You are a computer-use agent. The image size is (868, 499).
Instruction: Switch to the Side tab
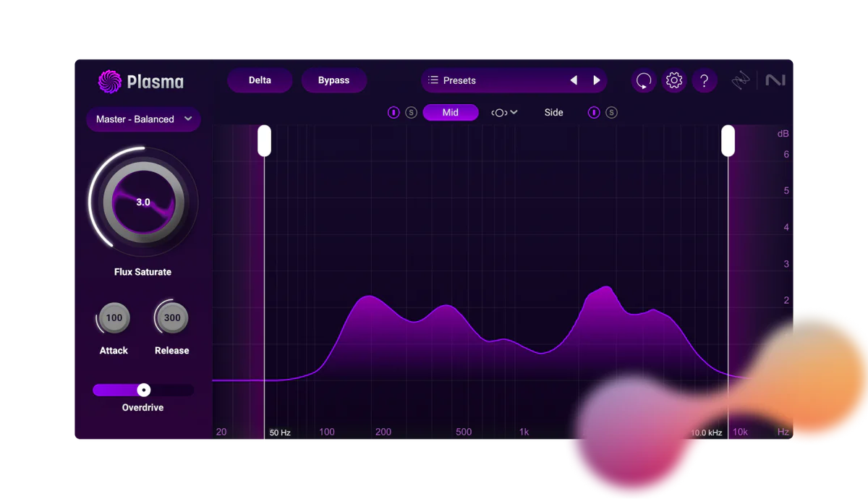click(x=553, y=113)
